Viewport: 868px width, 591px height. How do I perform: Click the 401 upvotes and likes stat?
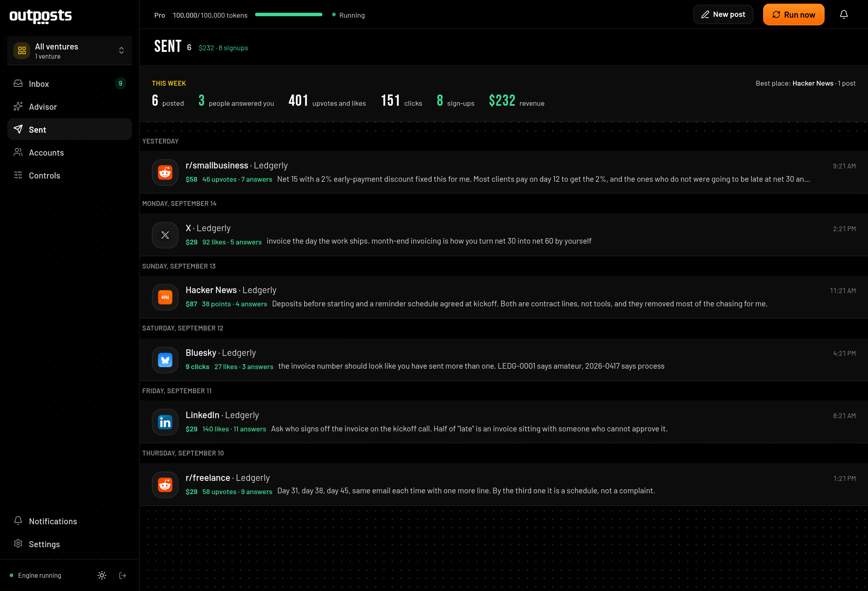(327, 101)
